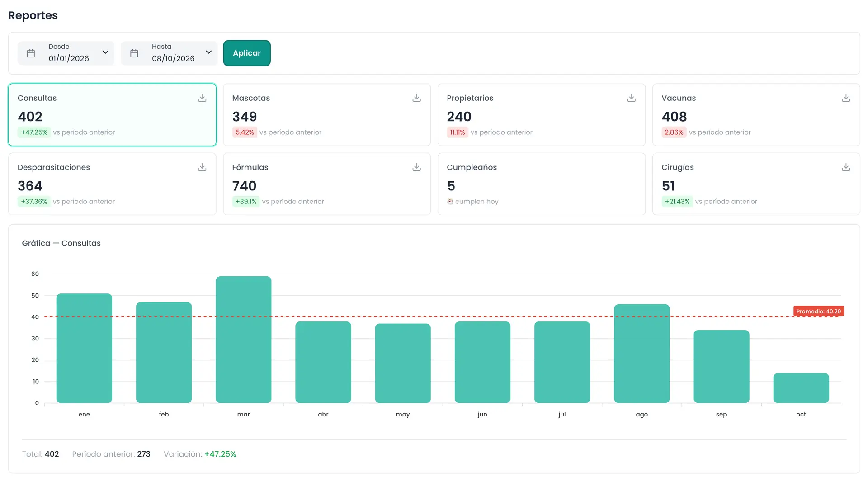The image size is (868, 496).
Task: Click the Variación +47.25% value below chart
Action: (x=220, y=454)
